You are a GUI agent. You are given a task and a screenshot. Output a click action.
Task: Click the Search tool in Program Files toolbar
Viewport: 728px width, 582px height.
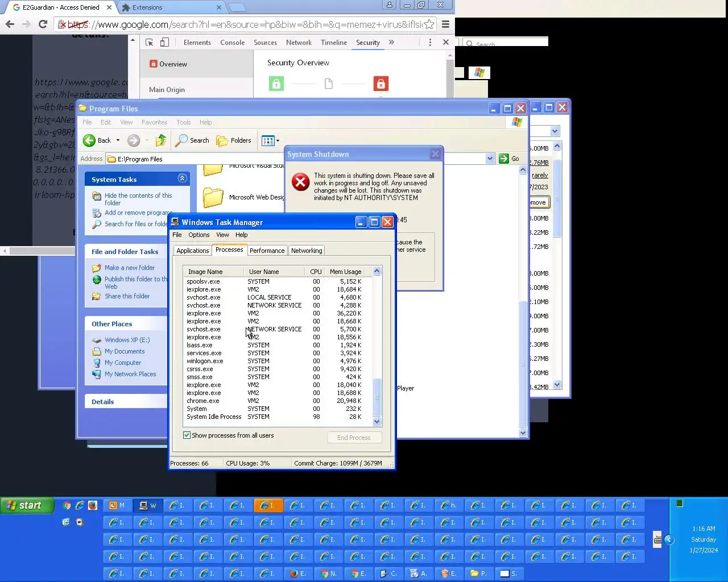192,140
